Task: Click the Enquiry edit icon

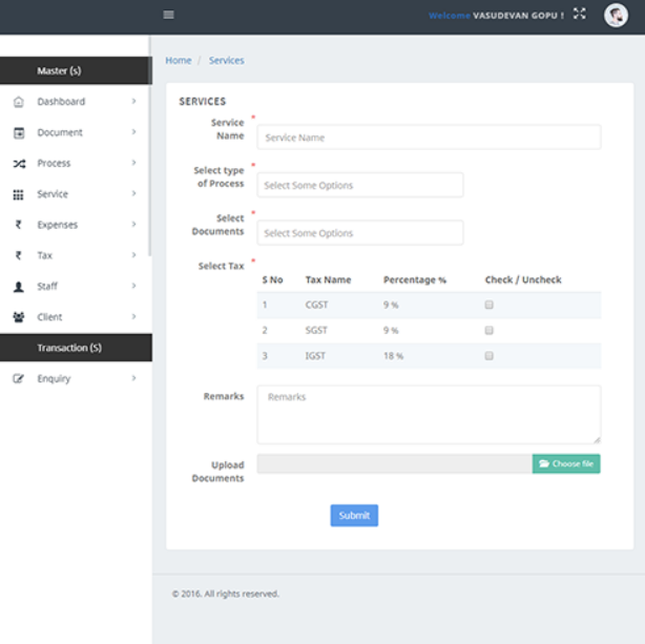Action: tap(18, 379)
